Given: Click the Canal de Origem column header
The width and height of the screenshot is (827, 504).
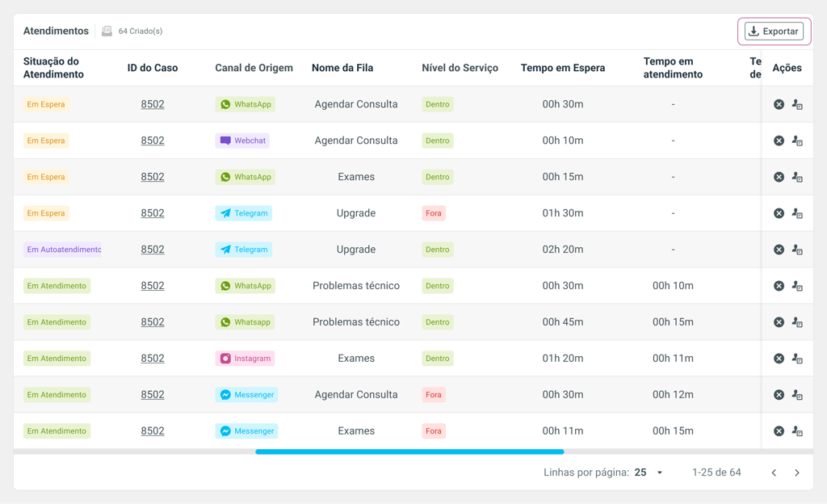Looking at the screenshot, I should tap(254, 68).
